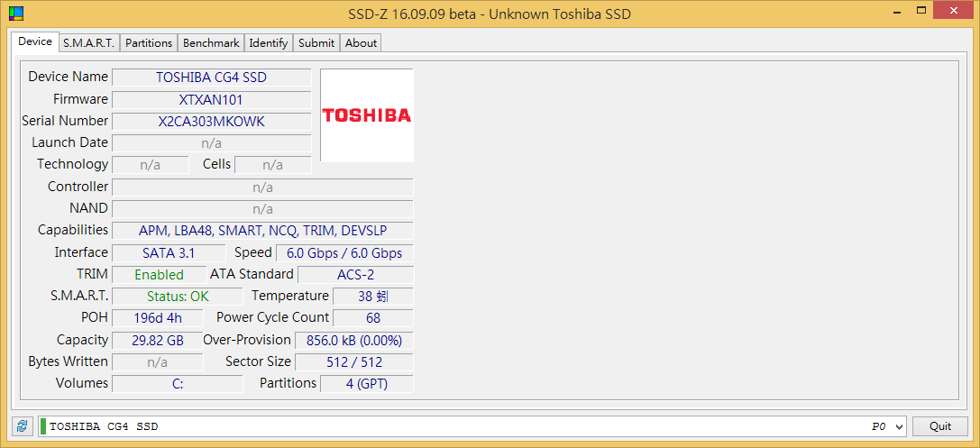The image size is (980, 448).
Task: Click the ATA Standard label
Action: click(252, 274)
